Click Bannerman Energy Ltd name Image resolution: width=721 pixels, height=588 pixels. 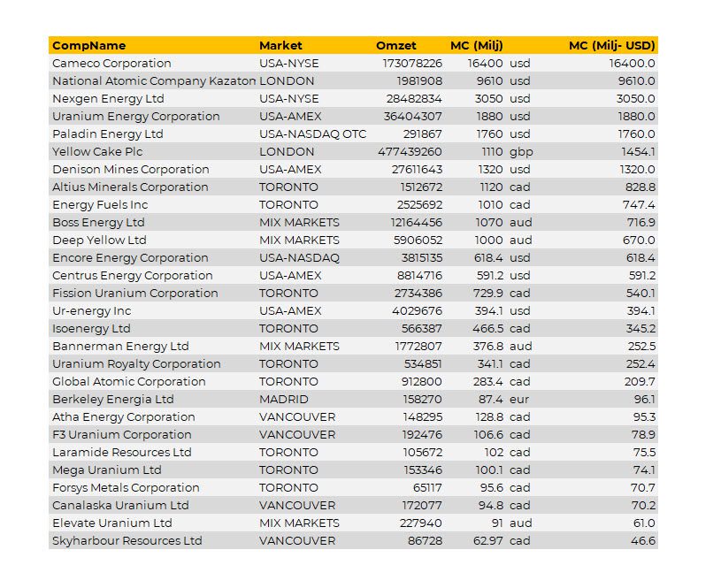[120, 347]
